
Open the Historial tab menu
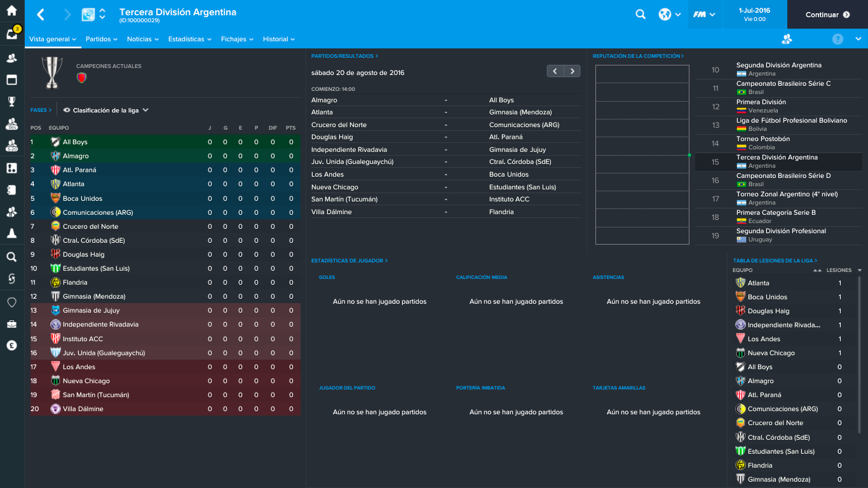pos(279,39)
